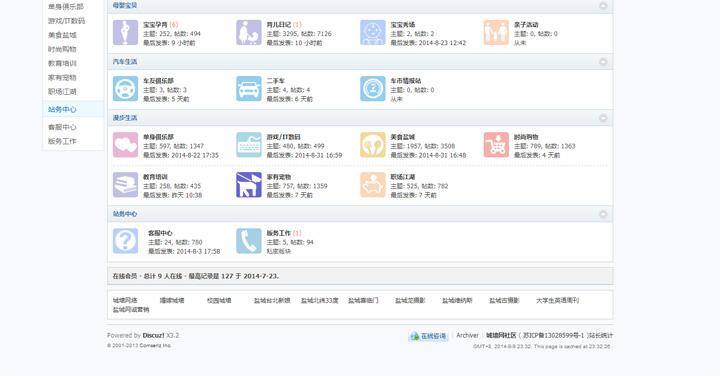
Task: Select 家有宠物 in the left sidebar
Action: (x=62, y=78)
